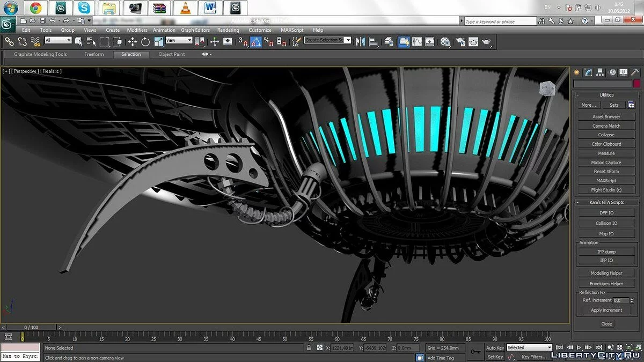644x362 pixels.
Task: Open the Curve Editor from the toolbar
Action: pos(418,42)
